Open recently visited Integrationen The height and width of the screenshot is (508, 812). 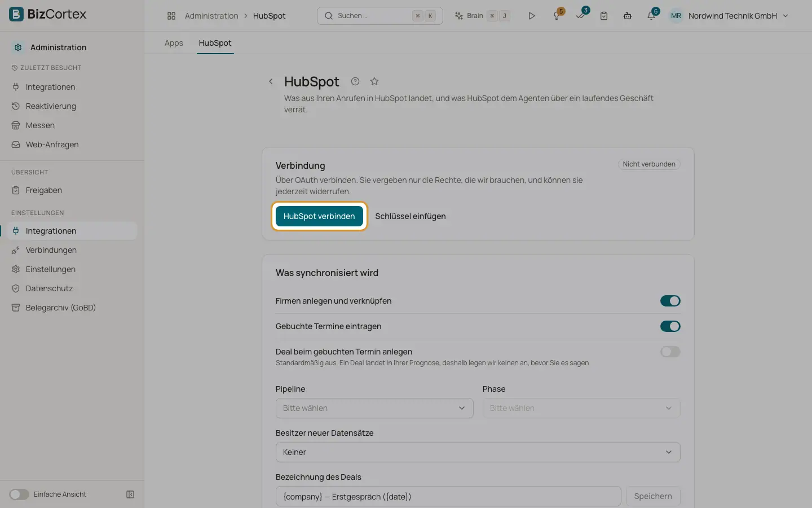72,87
